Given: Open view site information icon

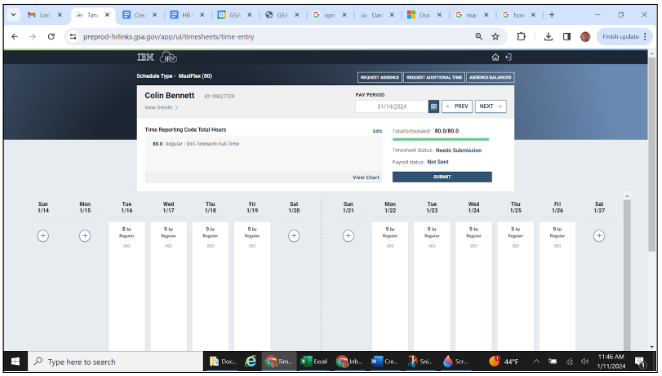Looking at the screenshot, I should pyautogui.click(x=73, y=37).
